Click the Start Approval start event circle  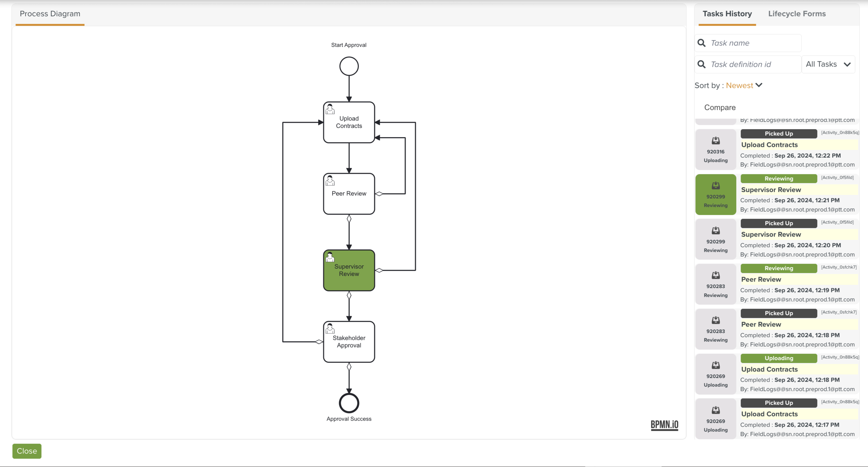(349, 66)
